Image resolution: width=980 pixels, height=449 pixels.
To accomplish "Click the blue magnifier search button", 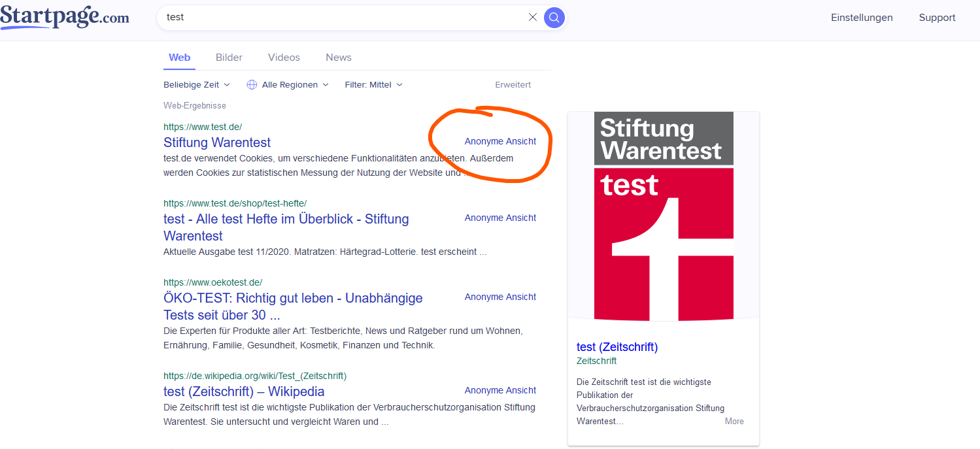I will [x=554, y=17].
